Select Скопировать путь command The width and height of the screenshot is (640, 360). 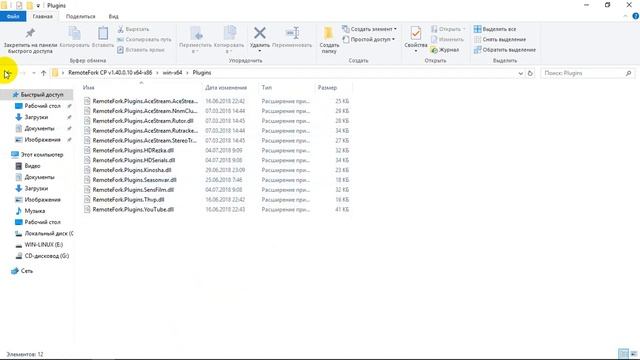pos(144,40)
